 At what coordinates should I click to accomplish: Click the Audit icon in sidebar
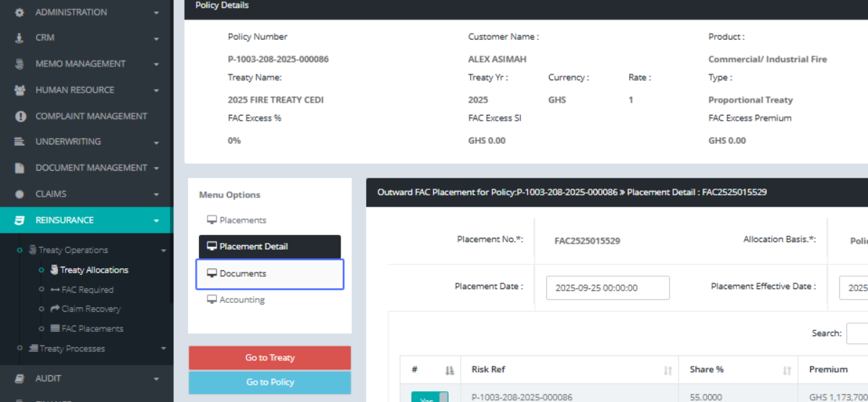pos(20,379)
